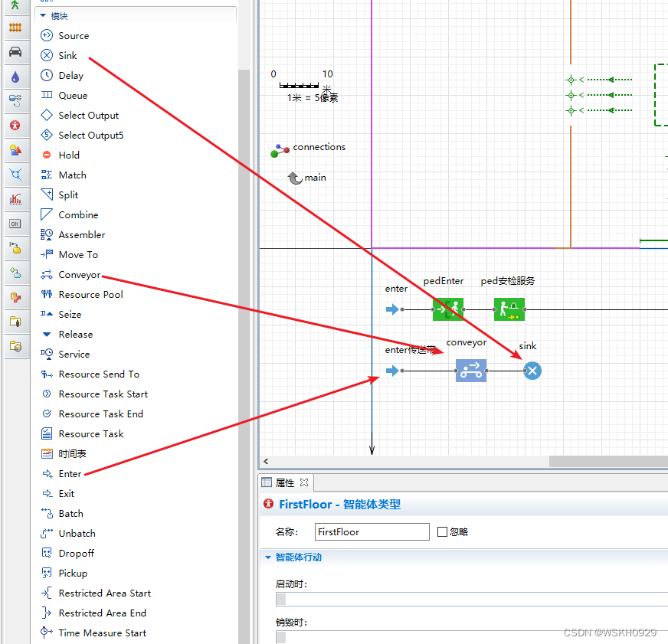Select the Select Output block
Image resolution: width=668 pixels, height=644 pixels.
pos(80,115)
